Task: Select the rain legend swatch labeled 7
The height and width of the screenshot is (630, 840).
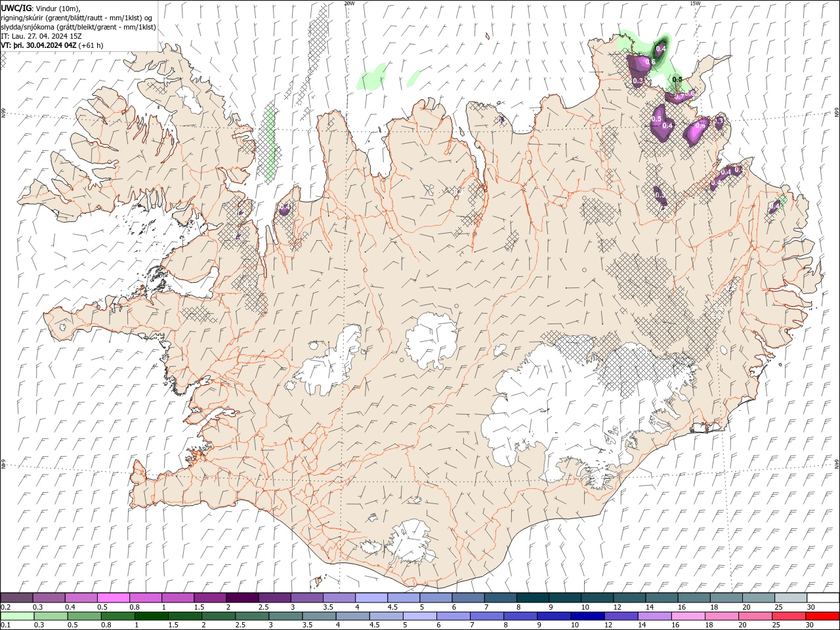Action: point(486,616)
